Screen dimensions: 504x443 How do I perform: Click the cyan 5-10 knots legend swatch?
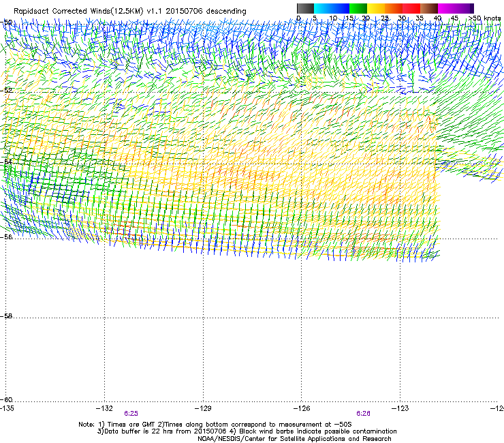click(x=323, y=8)
